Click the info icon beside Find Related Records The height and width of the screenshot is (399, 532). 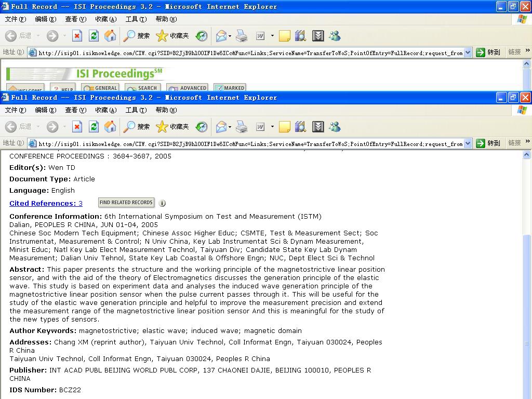coord(162,203)
